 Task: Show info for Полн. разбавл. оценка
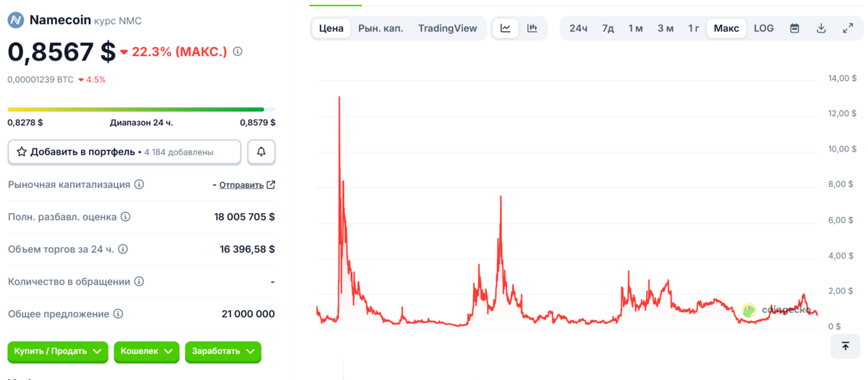[x=125, y=217]
